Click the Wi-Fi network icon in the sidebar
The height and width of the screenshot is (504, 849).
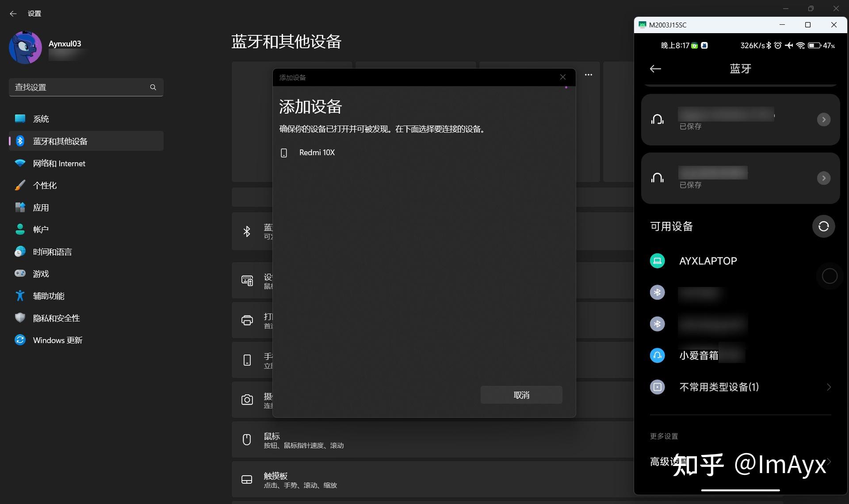tap(20, 163)
